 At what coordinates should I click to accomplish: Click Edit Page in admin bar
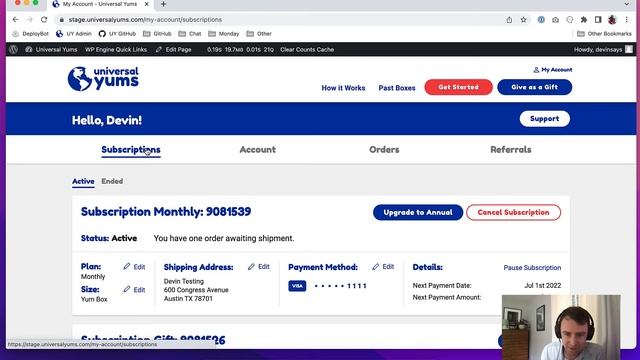click(173, 49)
